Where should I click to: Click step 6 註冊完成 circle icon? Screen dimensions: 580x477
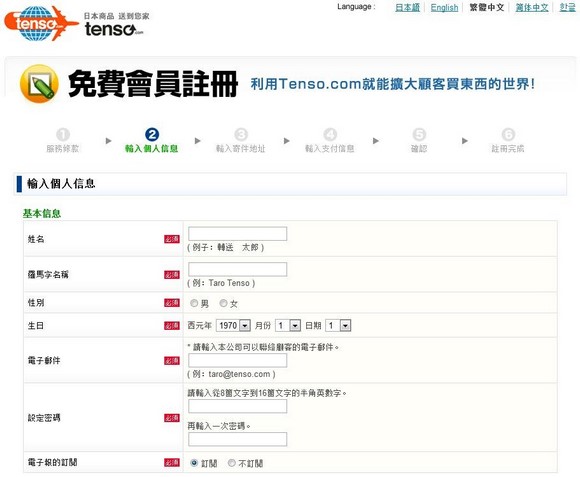[508, 135]
